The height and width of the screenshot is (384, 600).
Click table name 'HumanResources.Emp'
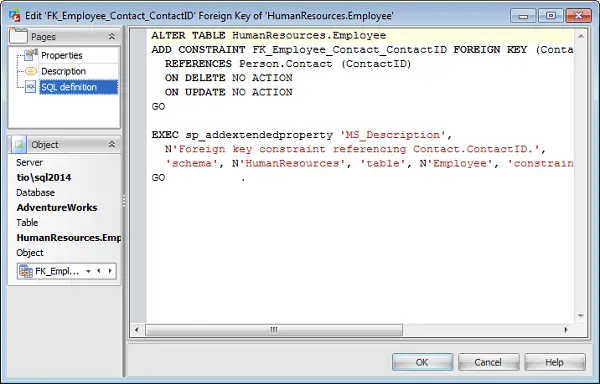[x=68, y=238]
